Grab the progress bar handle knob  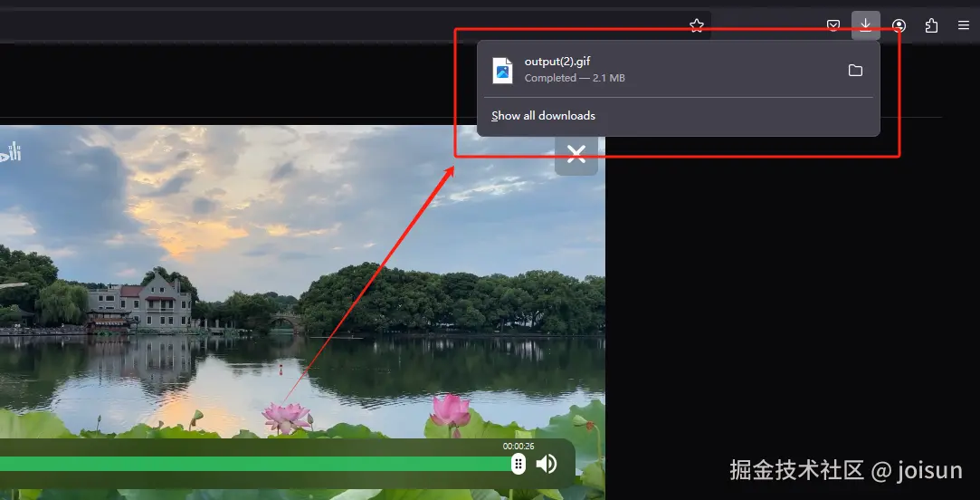pos(519,464)
